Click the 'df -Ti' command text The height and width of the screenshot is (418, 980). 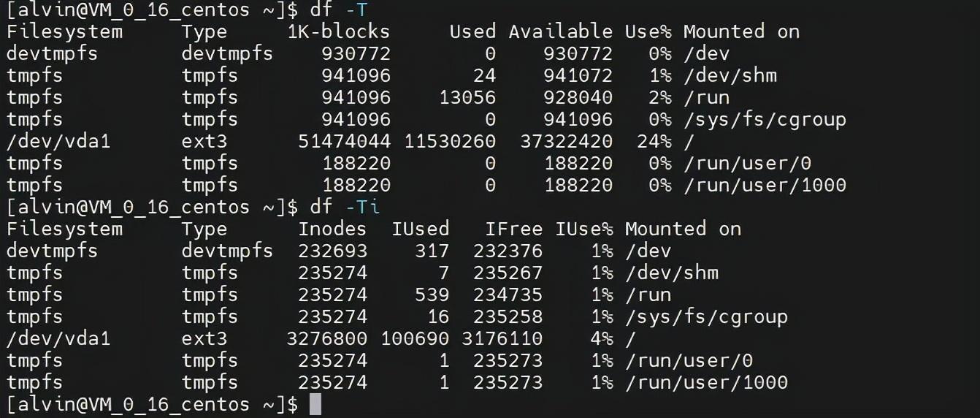tap(345, 207)
